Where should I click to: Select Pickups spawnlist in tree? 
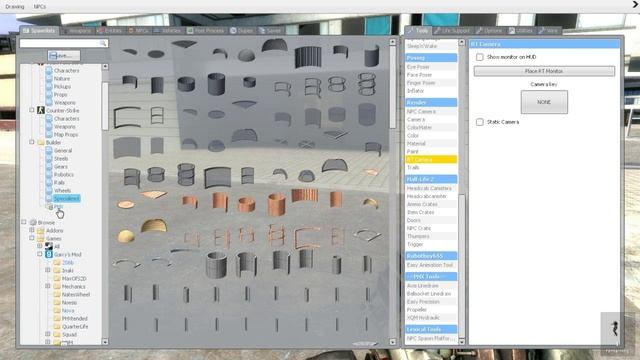[62, 87]
